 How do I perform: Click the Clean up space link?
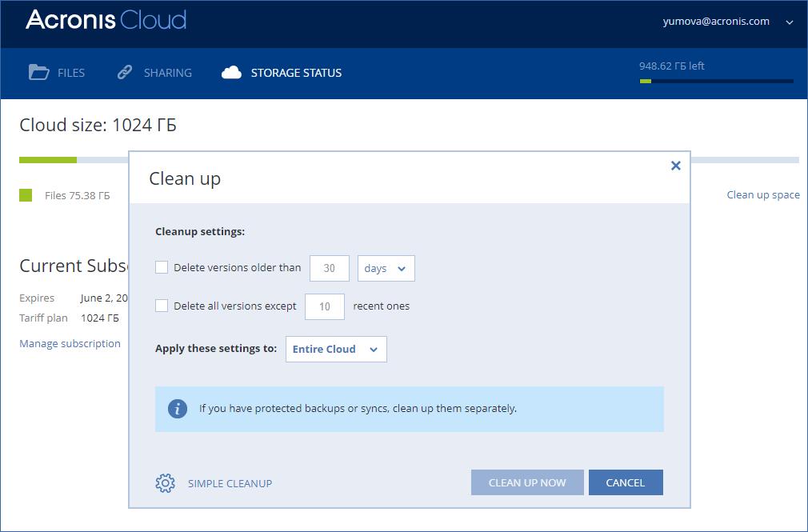763,195
